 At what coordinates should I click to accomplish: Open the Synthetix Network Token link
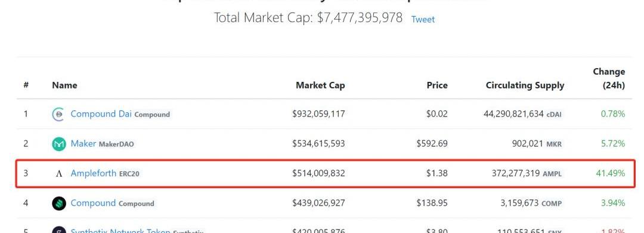[x=120, y=231]
